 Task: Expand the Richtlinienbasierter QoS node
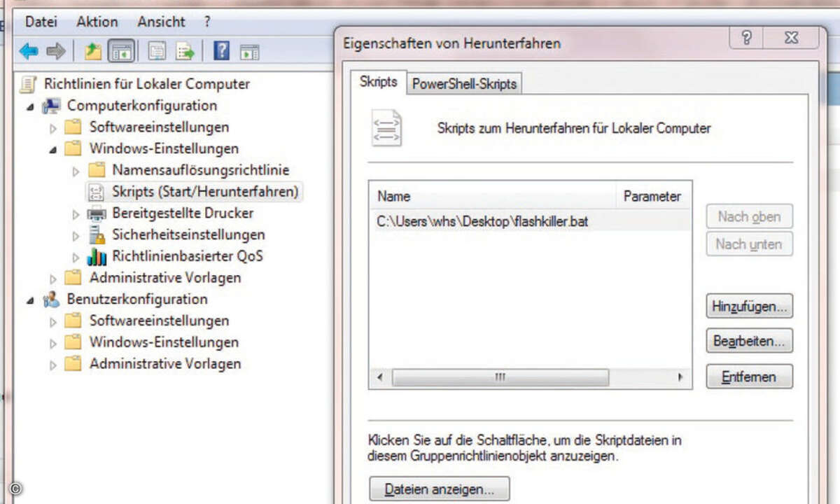76,258
